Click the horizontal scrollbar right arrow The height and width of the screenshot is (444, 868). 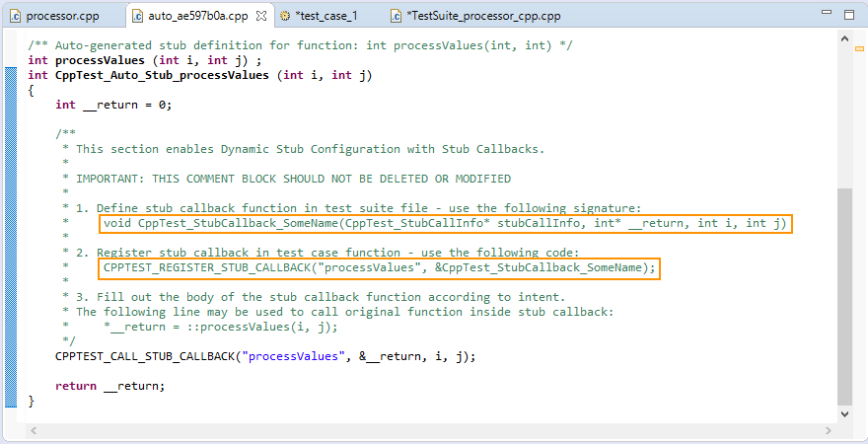829,430
